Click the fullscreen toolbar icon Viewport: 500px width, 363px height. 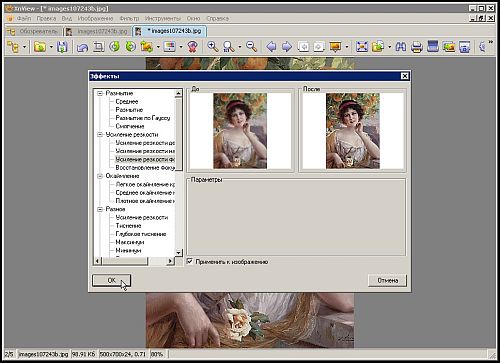[362, 47]
